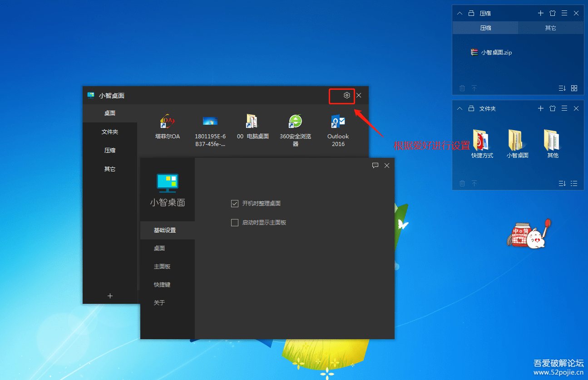The height and width of the screenshot is (380, 588).
Task: Open 关于 settings section
Action: coord(168,302)
